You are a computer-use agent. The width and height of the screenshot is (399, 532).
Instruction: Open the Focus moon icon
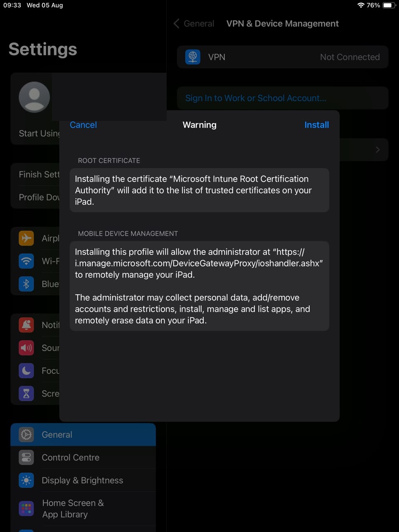tap(26, 370)
